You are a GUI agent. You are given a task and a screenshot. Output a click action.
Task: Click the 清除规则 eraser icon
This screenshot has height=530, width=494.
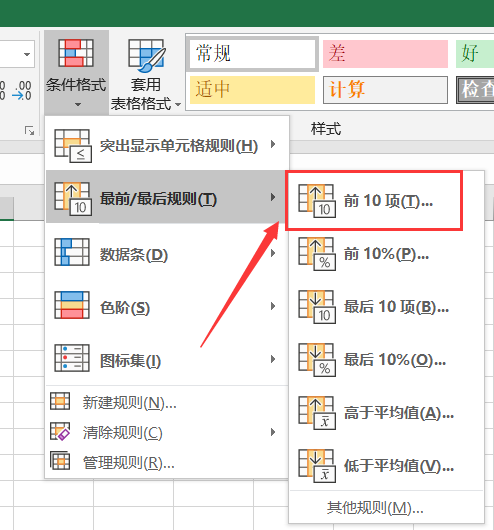(60, 431)
